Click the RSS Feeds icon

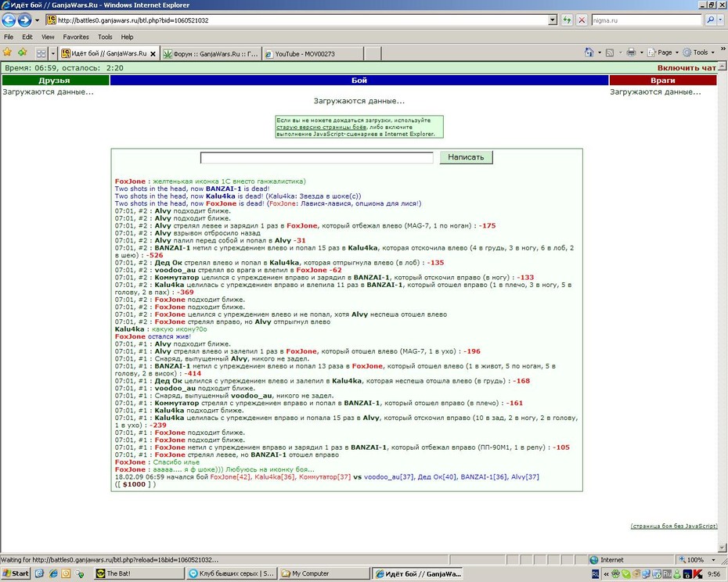click(x=610, y=52)
